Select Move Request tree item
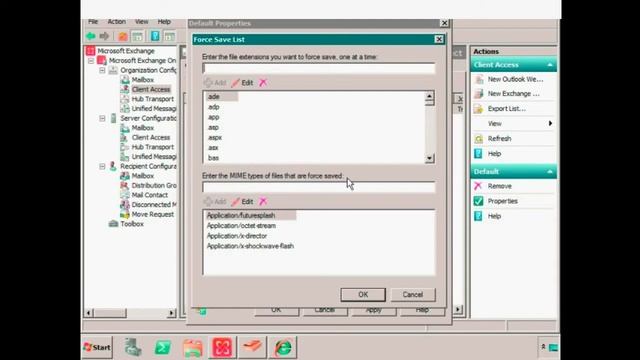The width and height of the screenshot is (640, 360). click(x=152, y=214)
